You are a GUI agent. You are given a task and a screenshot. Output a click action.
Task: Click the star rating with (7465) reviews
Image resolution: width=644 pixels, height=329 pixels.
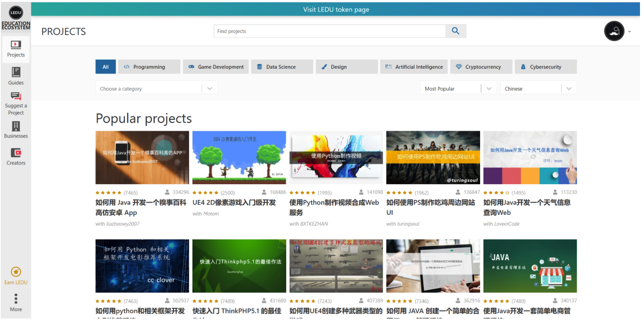(x=108, y=193)
